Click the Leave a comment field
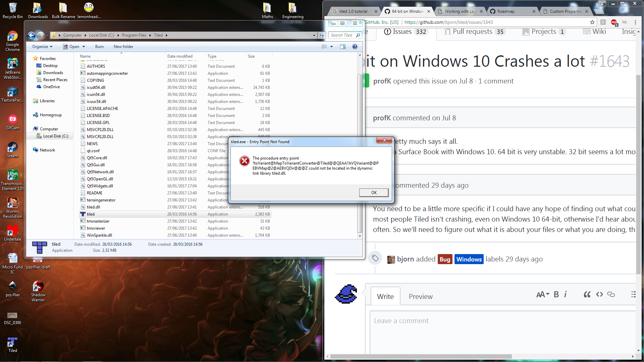 [502, 332]
